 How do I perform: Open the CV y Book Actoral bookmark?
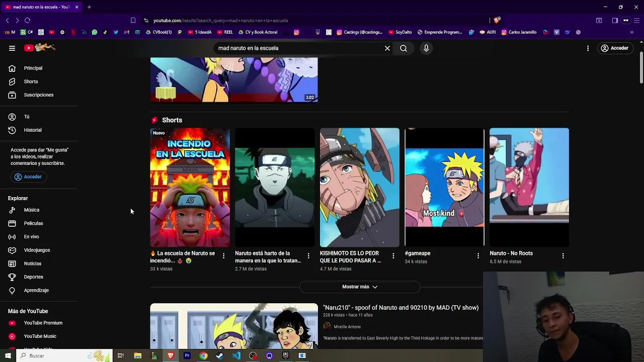258,32
